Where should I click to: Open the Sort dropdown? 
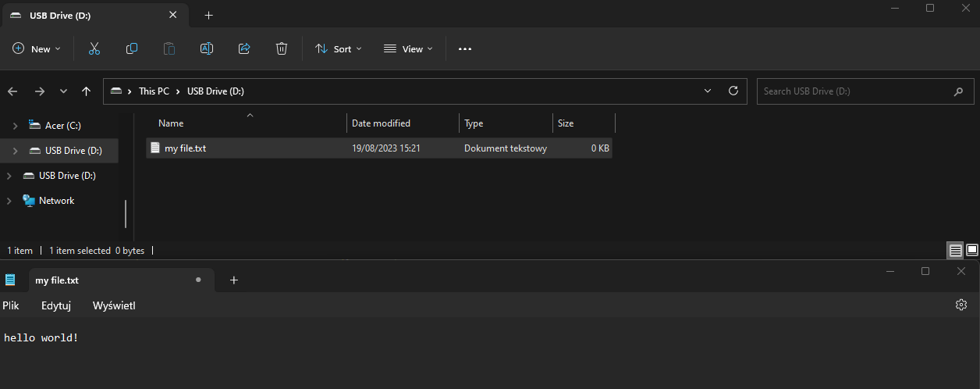[339, 48]
